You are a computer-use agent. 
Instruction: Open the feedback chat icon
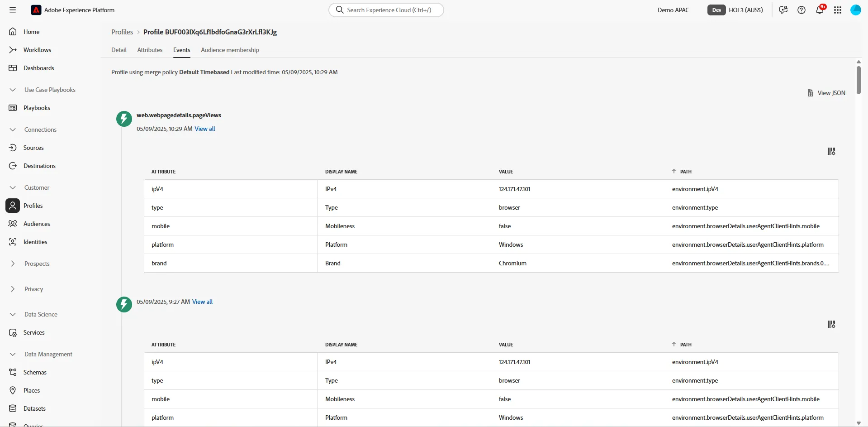(x=783, y=10)
